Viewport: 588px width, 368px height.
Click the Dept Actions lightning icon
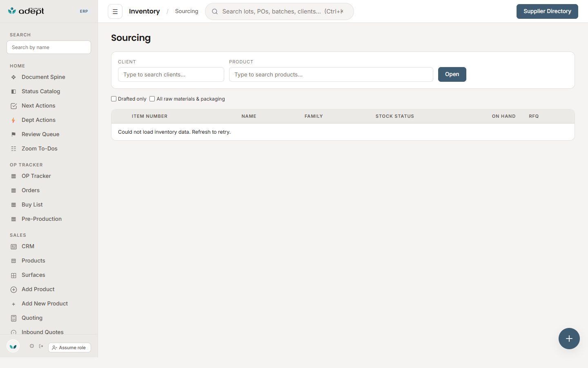click(x=13, y=120)
